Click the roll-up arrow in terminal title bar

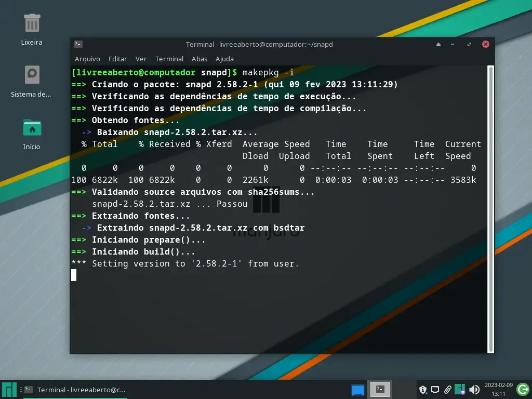(438, 45)
